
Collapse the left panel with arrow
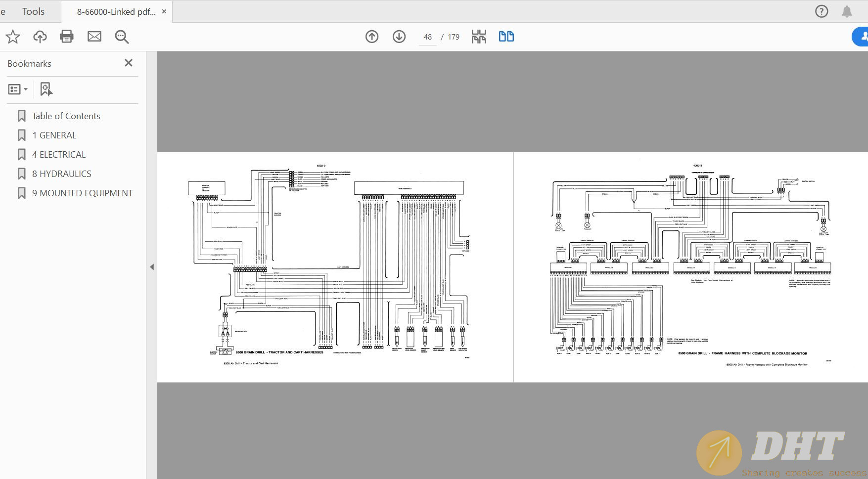pyautogui.click(x=152, y=267)
